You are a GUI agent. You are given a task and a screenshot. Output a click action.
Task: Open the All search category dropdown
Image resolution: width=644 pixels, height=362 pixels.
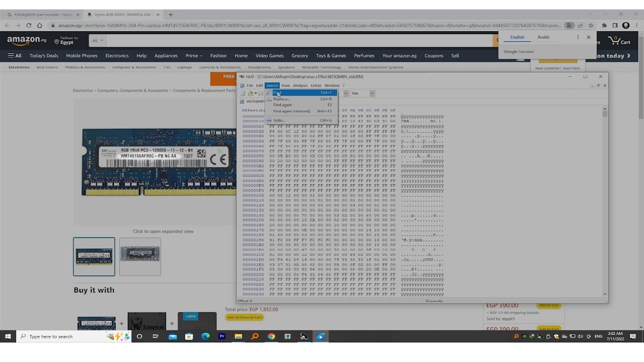click(x=98, y=40)
